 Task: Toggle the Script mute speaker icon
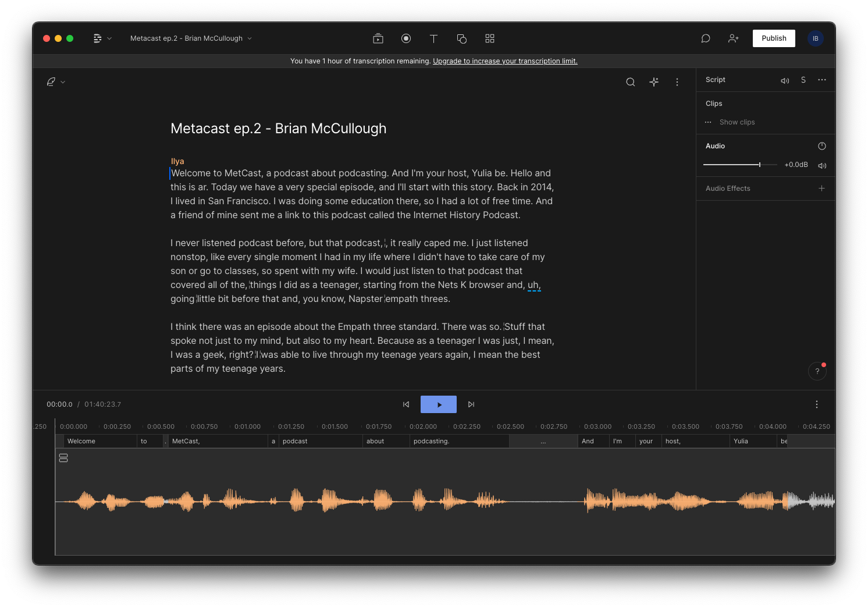coord(785,80)
